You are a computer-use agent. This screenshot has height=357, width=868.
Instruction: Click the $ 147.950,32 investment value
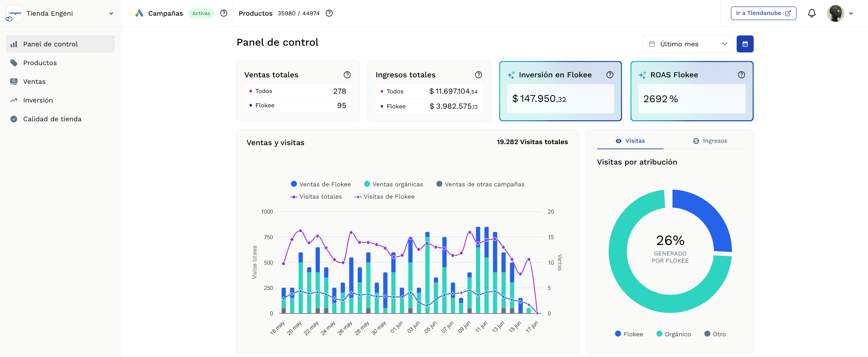pyautogui.click(x=539, y=99)
